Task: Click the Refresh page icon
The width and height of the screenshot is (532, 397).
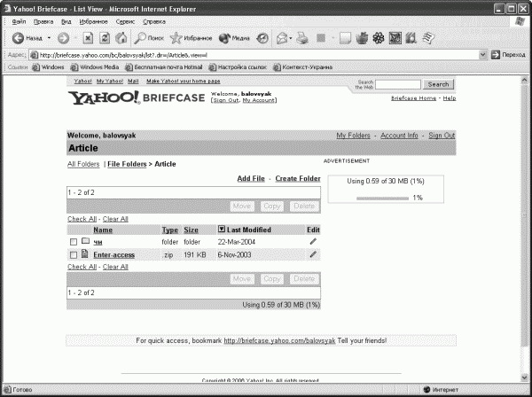Action: click(105, 38)
